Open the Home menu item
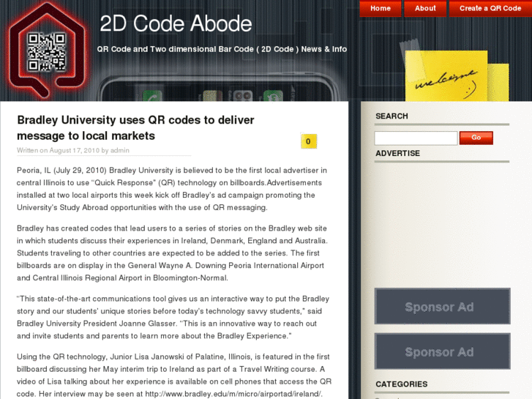The image size is (532, 399). [381, 8]
